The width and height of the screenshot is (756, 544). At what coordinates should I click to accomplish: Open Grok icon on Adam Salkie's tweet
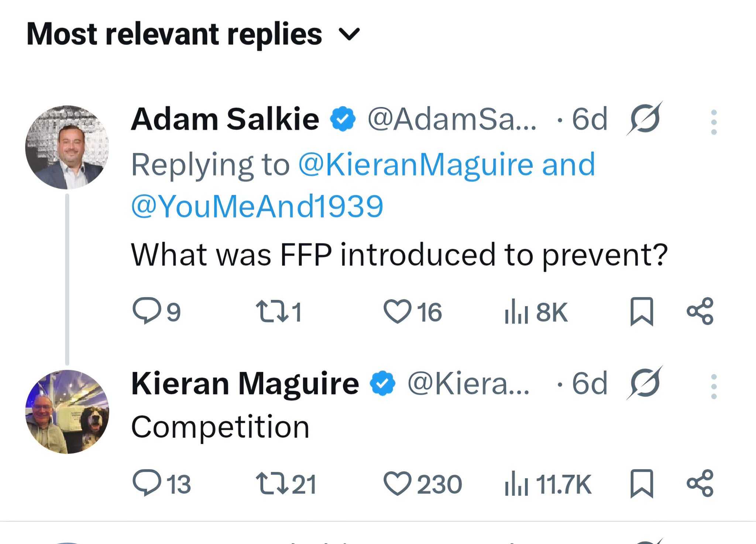point(645,119)
